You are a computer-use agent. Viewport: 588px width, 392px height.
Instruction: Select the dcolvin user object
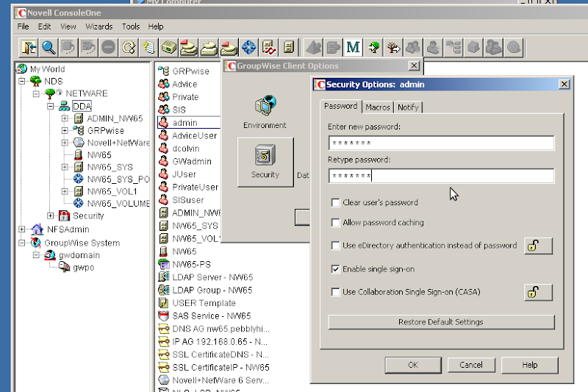click(184, 149)
